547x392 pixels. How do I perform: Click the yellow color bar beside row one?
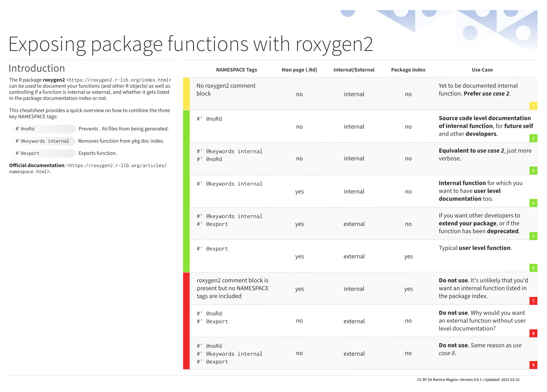tap(186, 94)
